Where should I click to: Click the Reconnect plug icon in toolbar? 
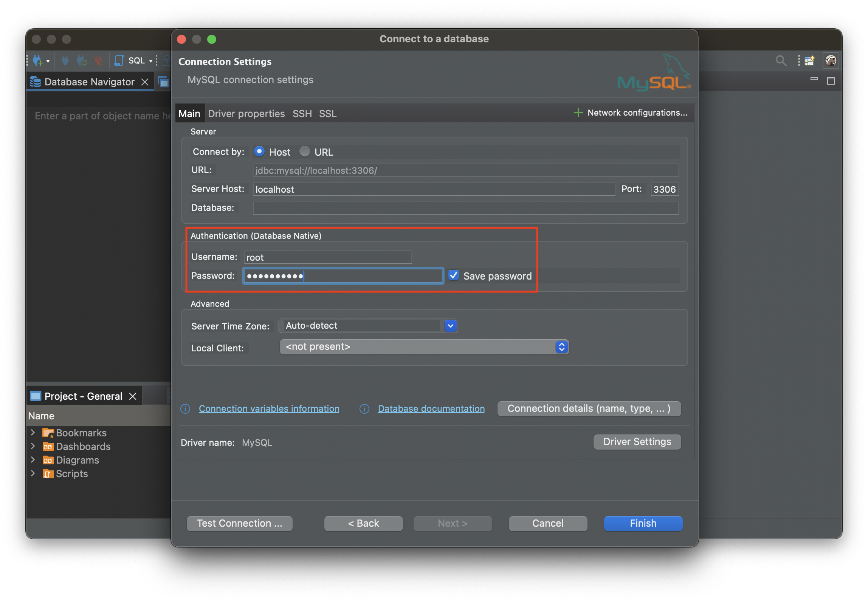[x=82, y=60]
